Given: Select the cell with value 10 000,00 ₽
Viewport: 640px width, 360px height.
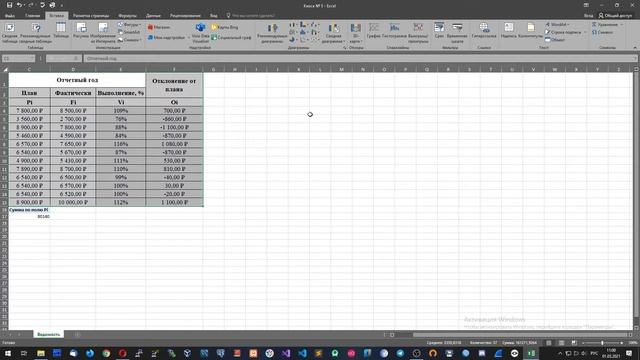Looking at the screenshot, I should [73, 202].
